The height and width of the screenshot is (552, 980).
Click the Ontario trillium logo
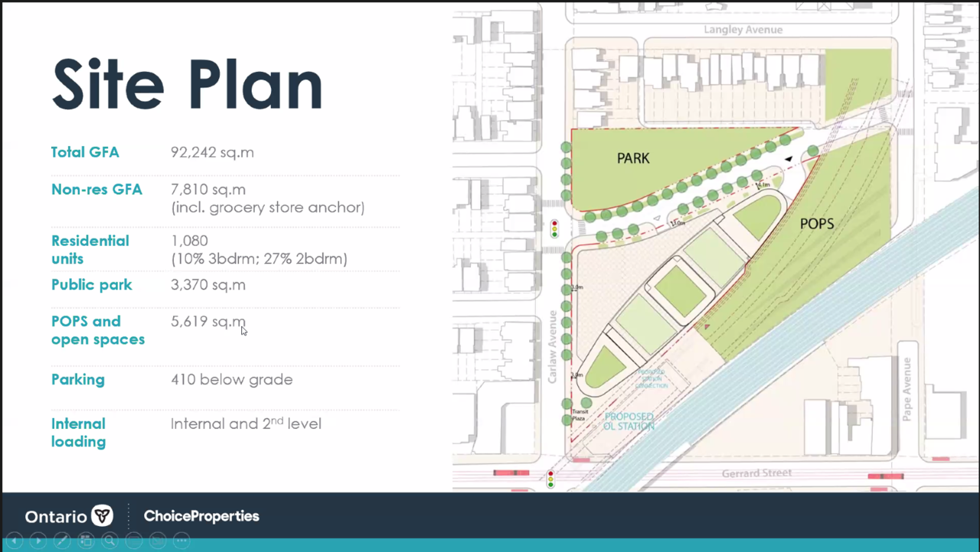[102, 516]
